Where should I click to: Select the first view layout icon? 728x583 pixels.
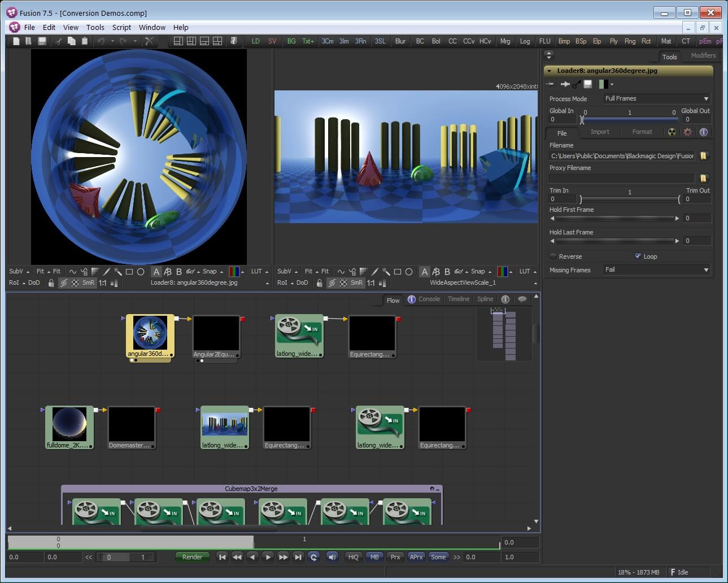tap(178, 41)
